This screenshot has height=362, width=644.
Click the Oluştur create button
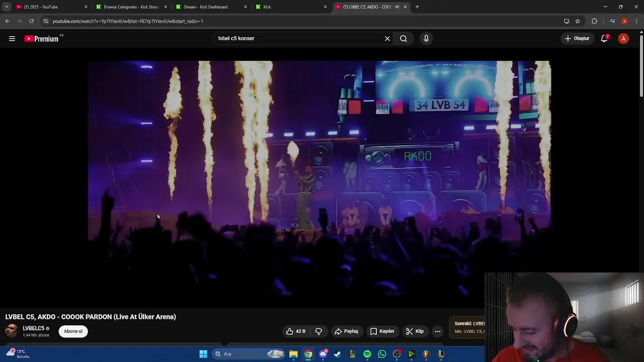point(577,39)
